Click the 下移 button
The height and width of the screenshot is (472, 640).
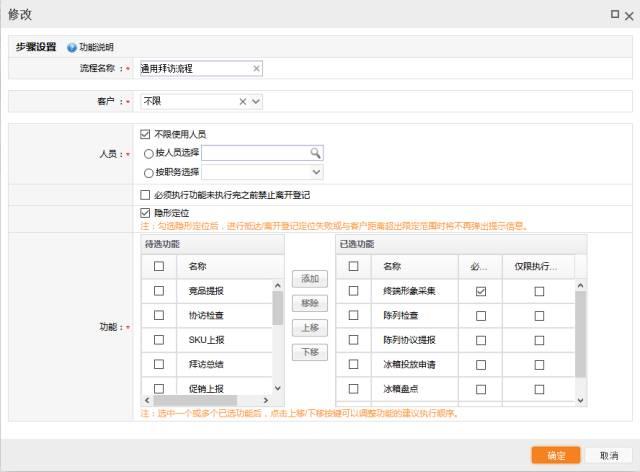(309, 352)
